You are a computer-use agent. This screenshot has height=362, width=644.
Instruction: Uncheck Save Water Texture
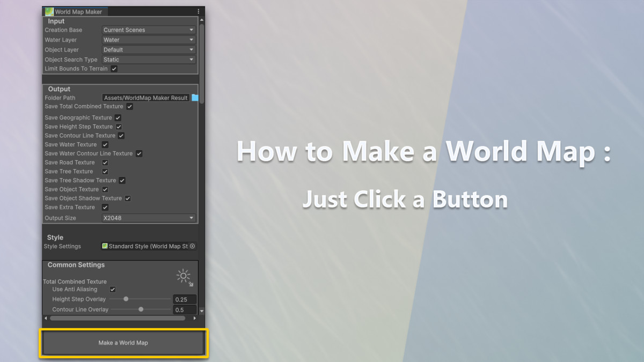105,144
